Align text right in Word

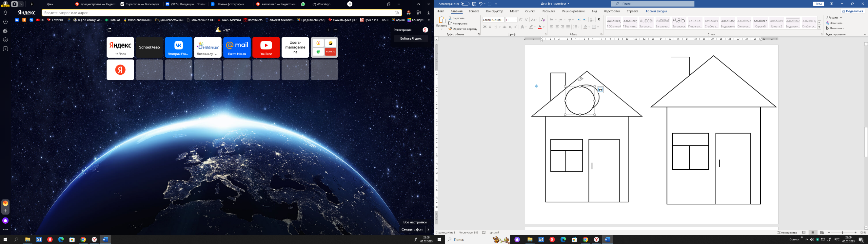[562, 27]
